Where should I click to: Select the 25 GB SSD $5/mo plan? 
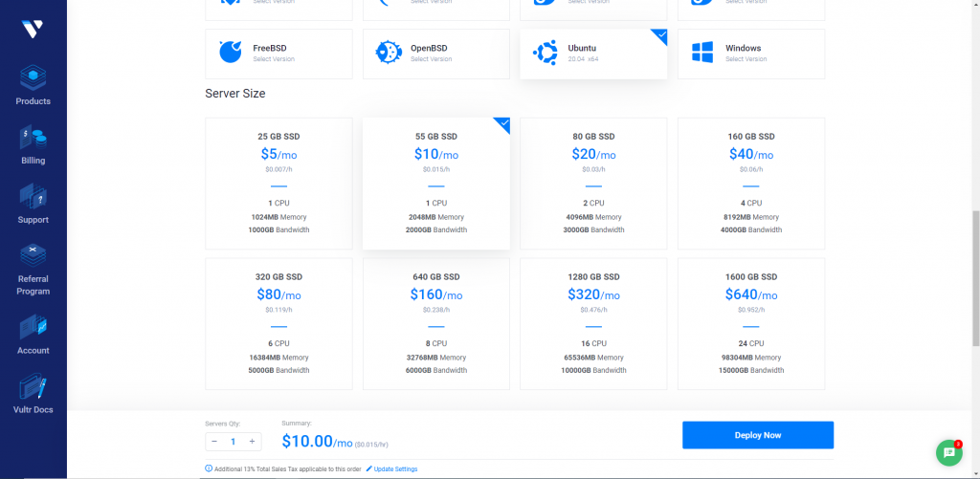[x=278, y=184]
